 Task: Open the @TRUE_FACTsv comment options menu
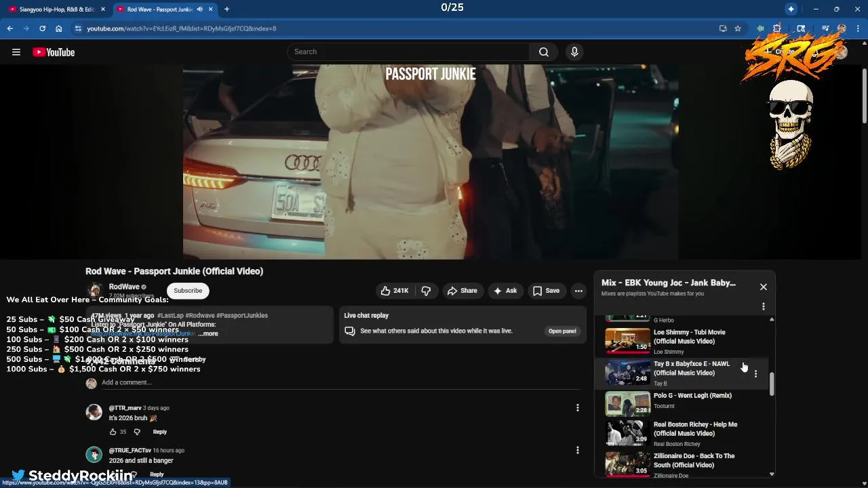[x=578, y=450]
